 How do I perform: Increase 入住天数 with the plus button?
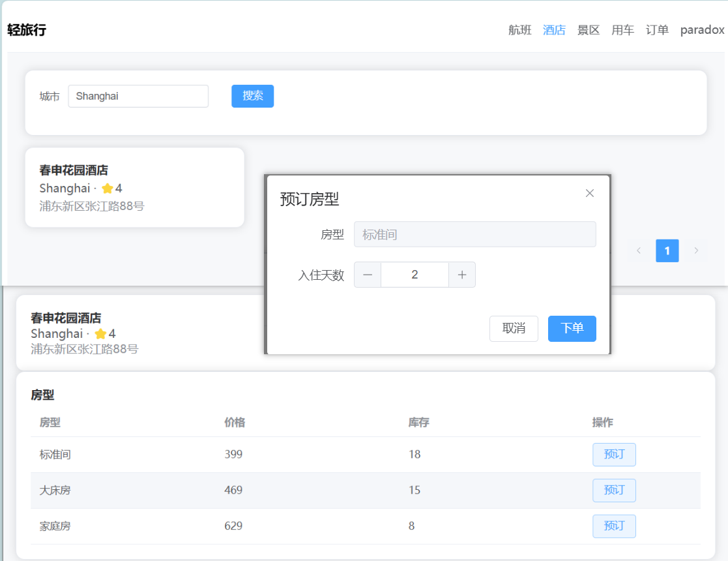point(462,275)
